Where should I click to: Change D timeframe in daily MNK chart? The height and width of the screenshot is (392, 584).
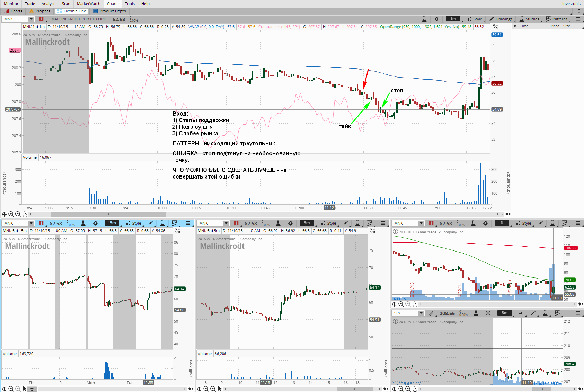click(502, 223)
